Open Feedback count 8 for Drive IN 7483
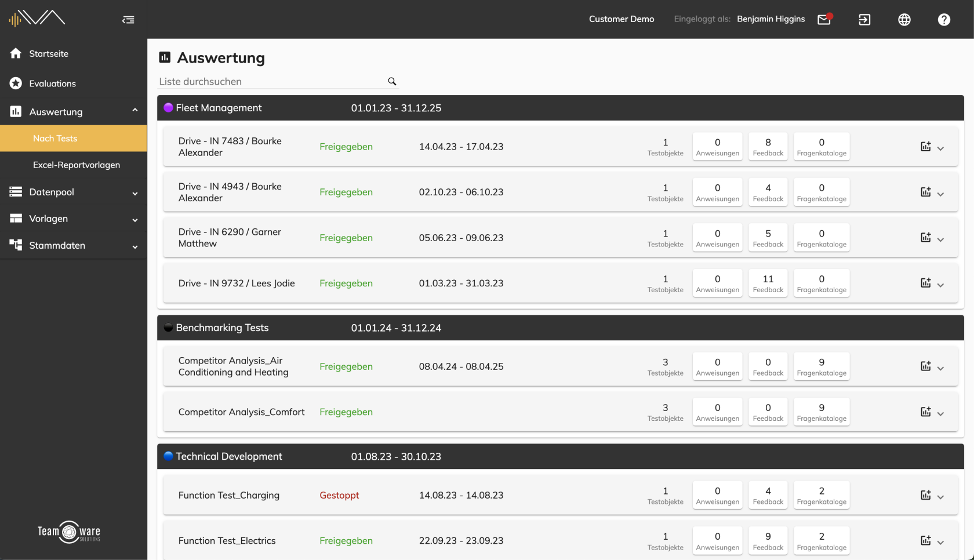The height and width of the screenshot is (560, 974). pos(768,147)
